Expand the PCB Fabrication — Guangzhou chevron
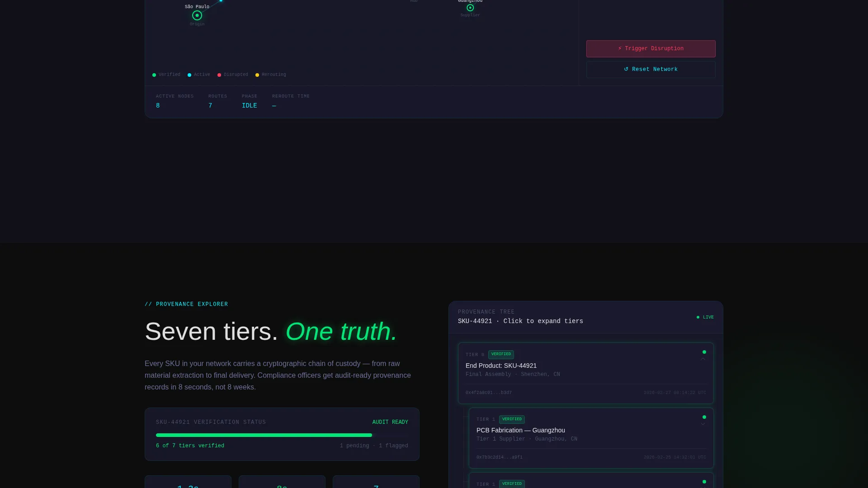The image size is (868, 488). [x=703, y=424]
